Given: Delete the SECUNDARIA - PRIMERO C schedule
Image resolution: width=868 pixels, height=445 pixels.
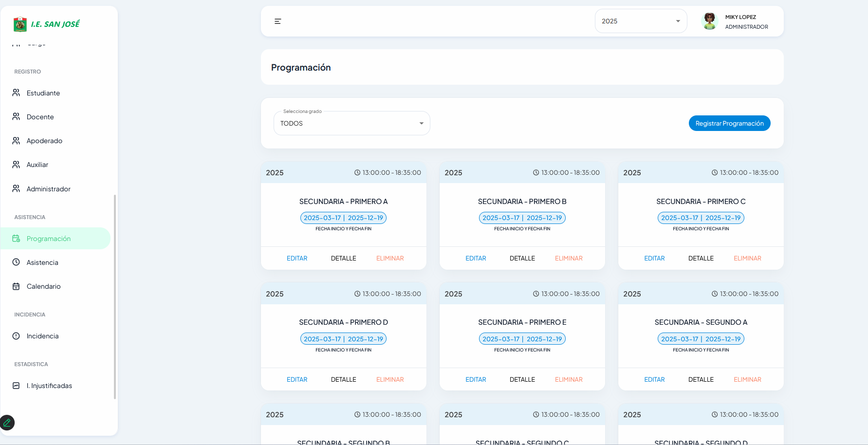Looking at the screenshot, I should [747, 259].
